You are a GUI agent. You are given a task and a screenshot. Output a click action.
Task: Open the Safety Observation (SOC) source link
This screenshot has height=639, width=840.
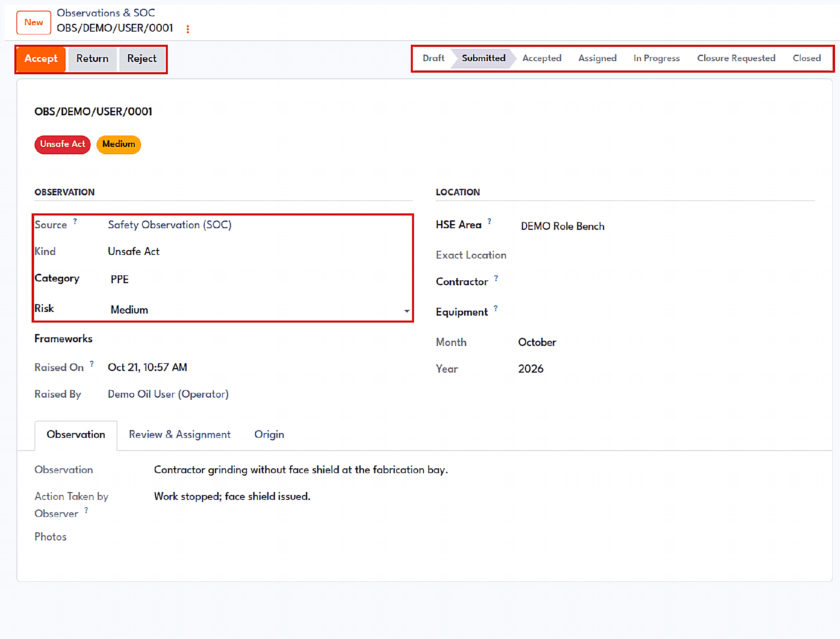[x=169, y=225]
